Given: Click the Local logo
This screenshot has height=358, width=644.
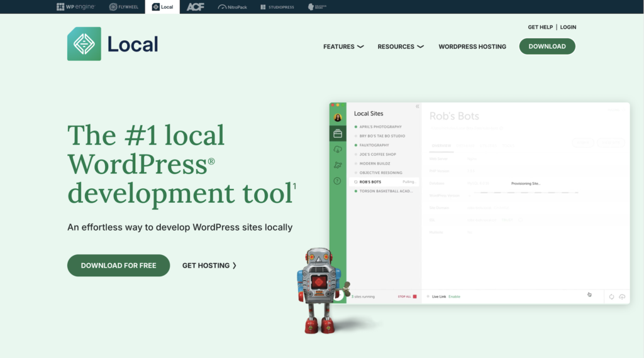Looking at the screenshot, I should pyautogui.click(x=113, y=44).
